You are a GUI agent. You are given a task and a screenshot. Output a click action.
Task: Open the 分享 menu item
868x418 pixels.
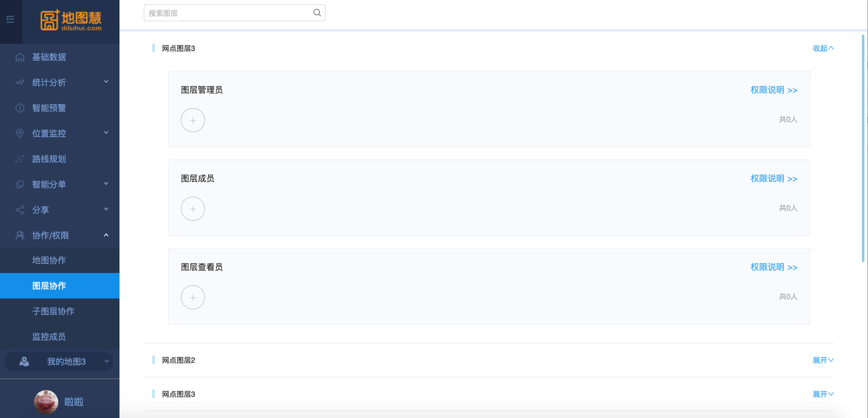pyautogui.click(x=60, y=210)
